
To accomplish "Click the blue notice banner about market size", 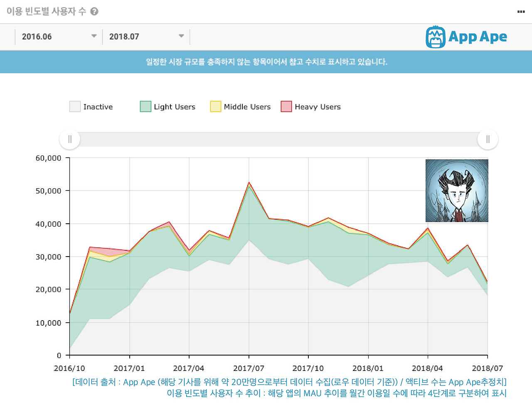I will (266, 62).
